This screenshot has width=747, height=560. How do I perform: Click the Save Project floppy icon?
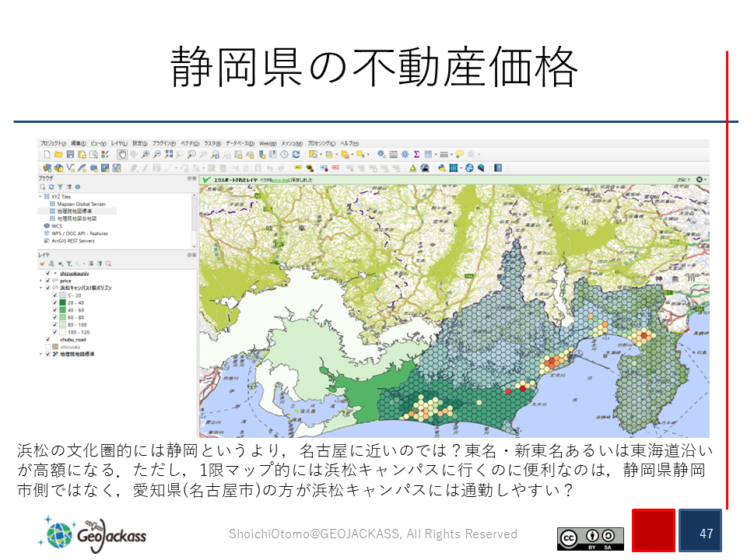[69, 155]
